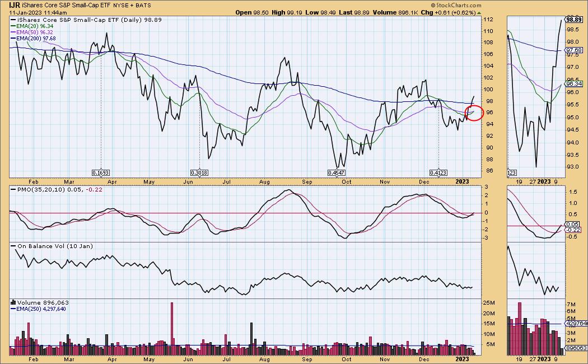The height and width of the screenshot is (364, 588).
Task: Click the 112 label on the price axis
Action: (x=489, y=20)
